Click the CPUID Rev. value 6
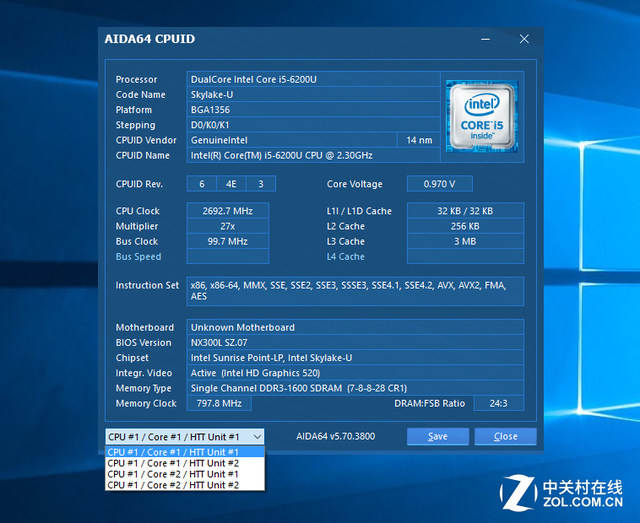640x523 pixels. [x=202, y=184]
